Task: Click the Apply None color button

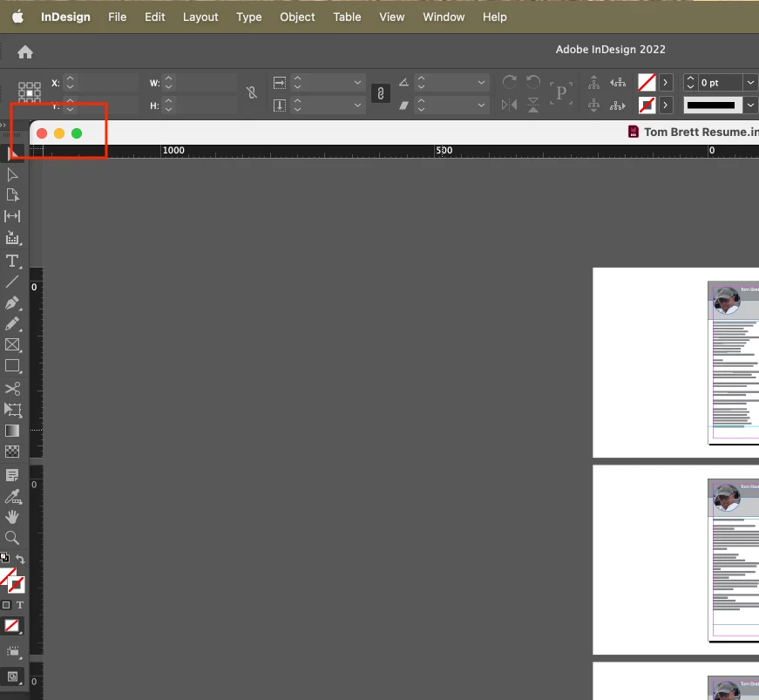Action: [12, 626]
